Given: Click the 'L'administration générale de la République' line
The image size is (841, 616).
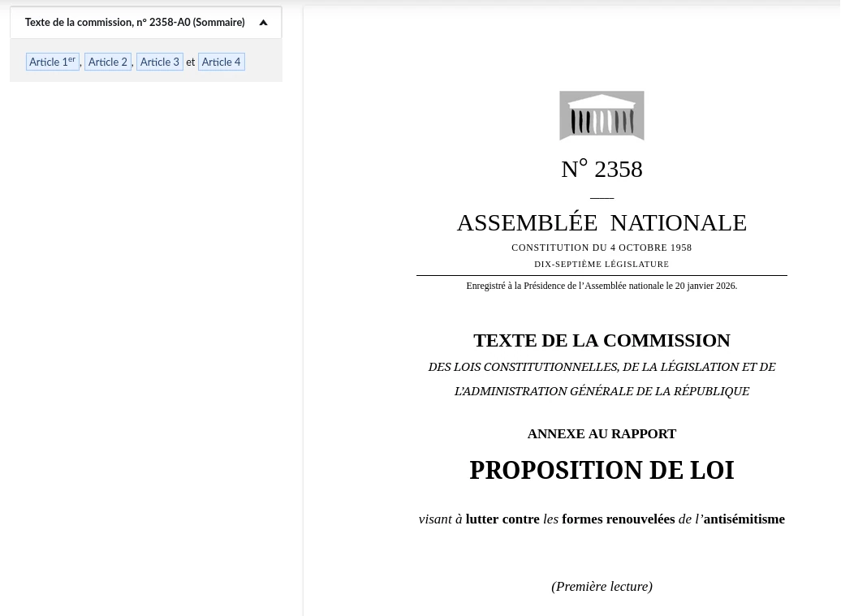Looking at the screenshot, I should tap(602, 391).
